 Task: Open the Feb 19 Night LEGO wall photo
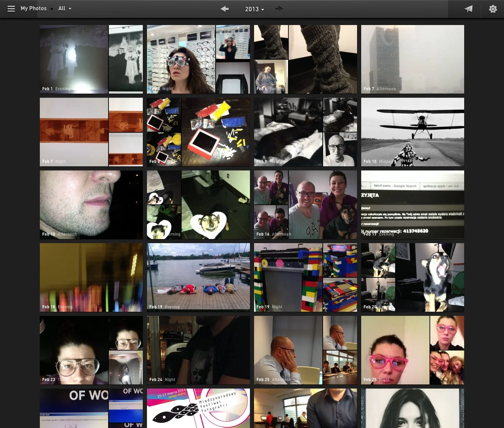(288, 277)
